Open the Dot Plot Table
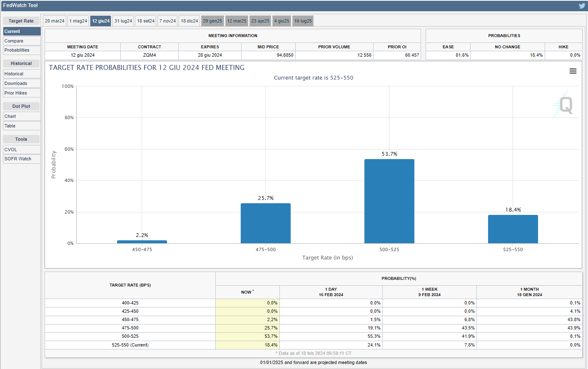This screenshot has height=369, width=588. click(x=22, y=126)
